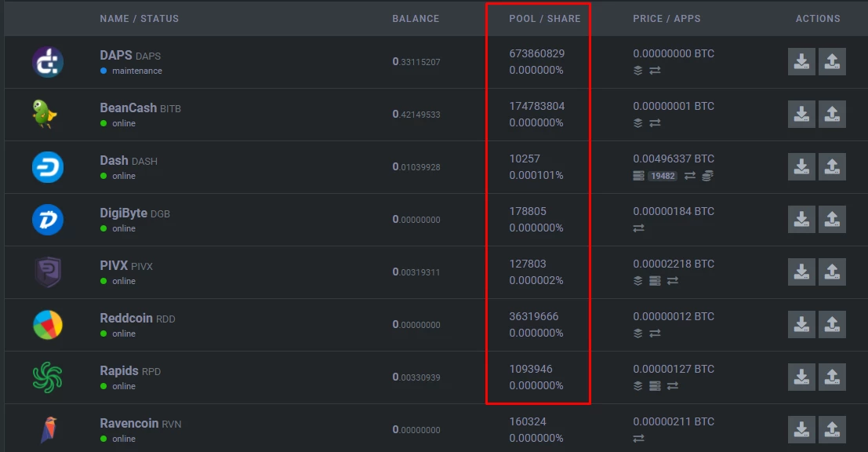Click Dash price 0.00496337 BTC
868x452 pixels.
[x=674, y=159]
